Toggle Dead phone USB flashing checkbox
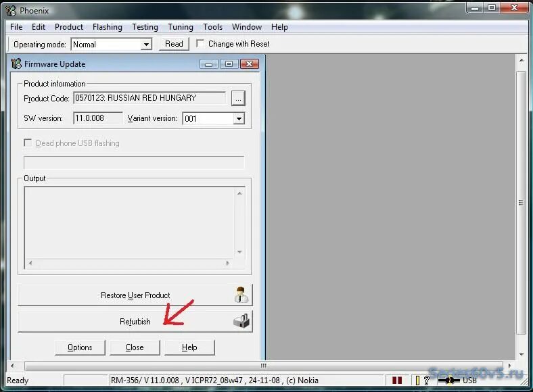The width and height of the screenshot is (533, 392). (x=28, y=143)
